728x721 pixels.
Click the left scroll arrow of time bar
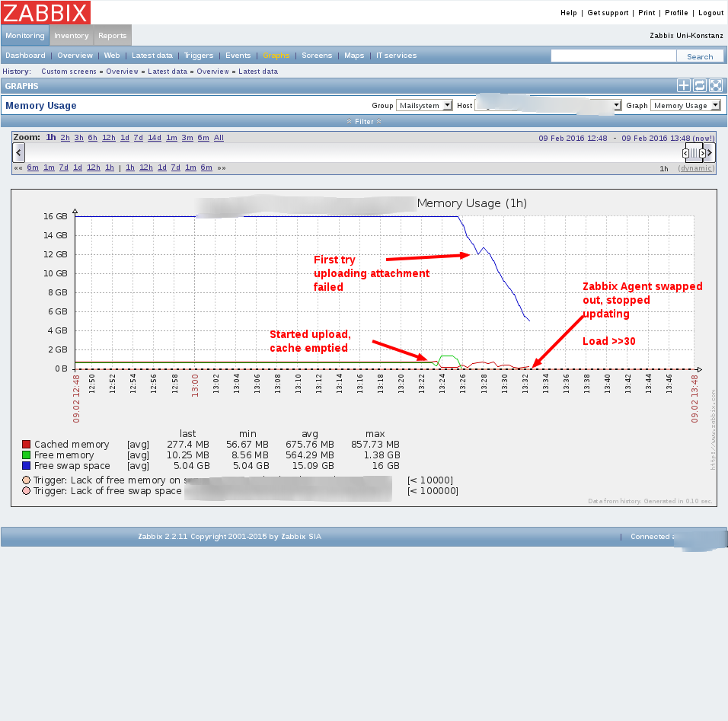pos(19,152)
